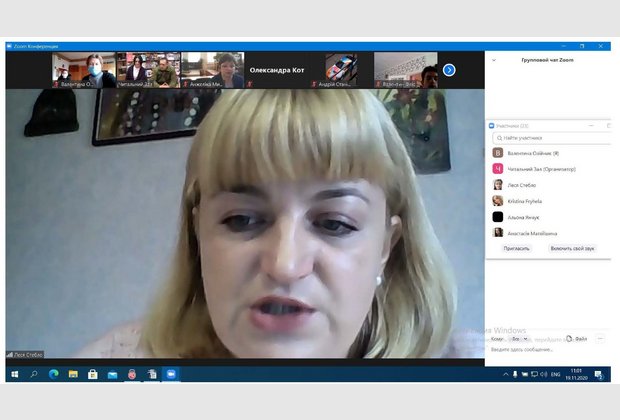
Task: Click the volume speaker tray icon
Action: pos(544,374)
